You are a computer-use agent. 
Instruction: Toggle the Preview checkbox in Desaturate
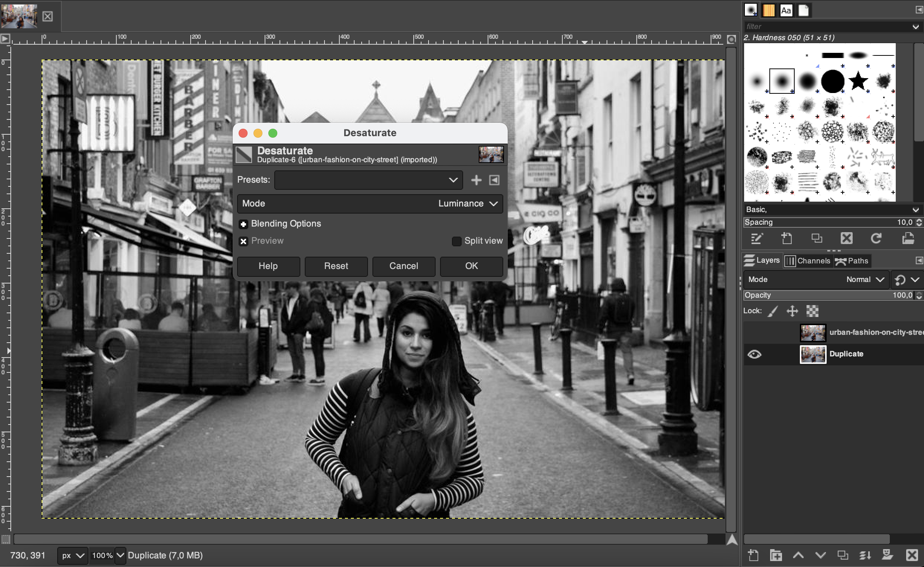[243, 241]
